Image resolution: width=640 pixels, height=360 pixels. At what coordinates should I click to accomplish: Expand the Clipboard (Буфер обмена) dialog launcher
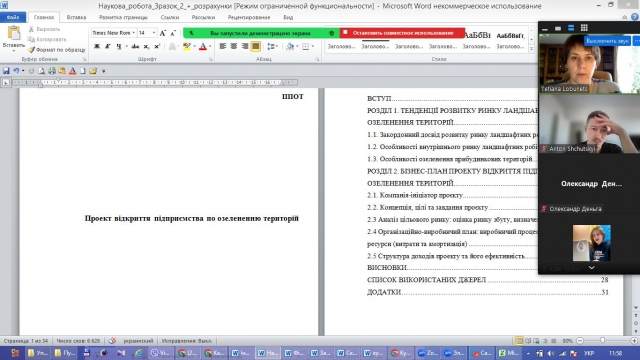[x=85, y=60]
